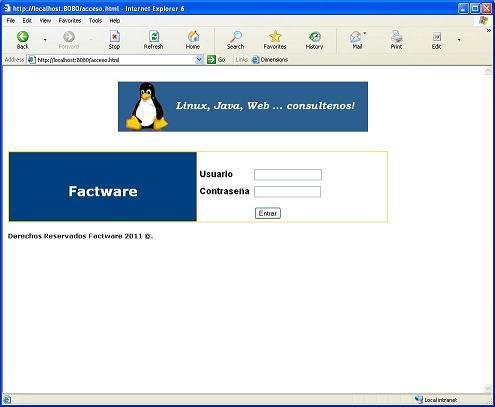Open the History pane

(x=314, y=40)
